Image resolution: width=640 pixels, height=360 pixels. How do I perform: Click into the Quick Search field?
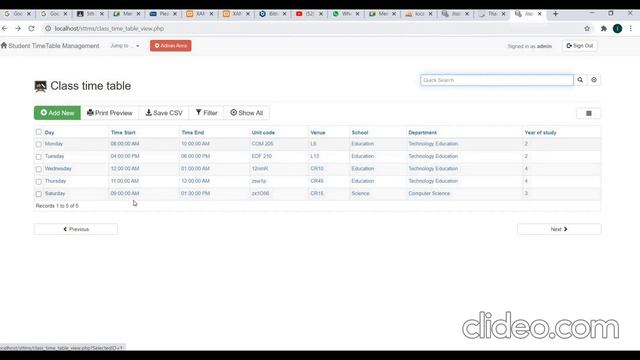click(497, 80)
